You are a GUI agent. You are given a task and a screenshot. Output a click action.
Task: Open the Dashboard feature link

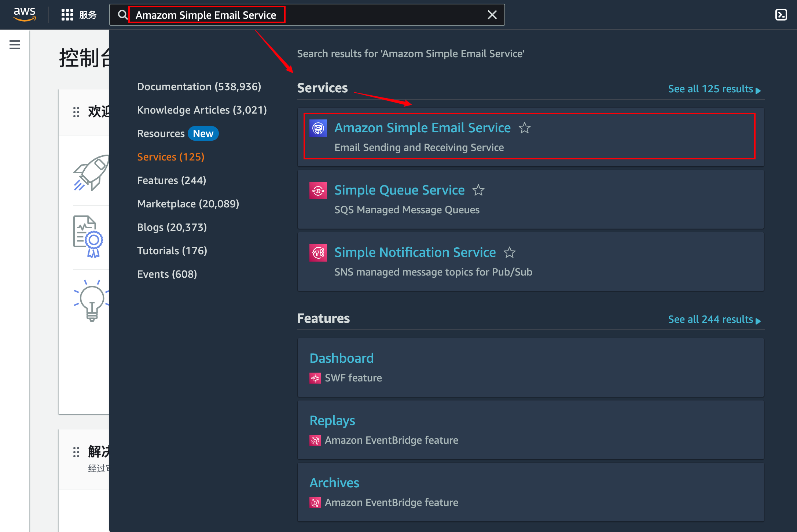click(342, 358)
